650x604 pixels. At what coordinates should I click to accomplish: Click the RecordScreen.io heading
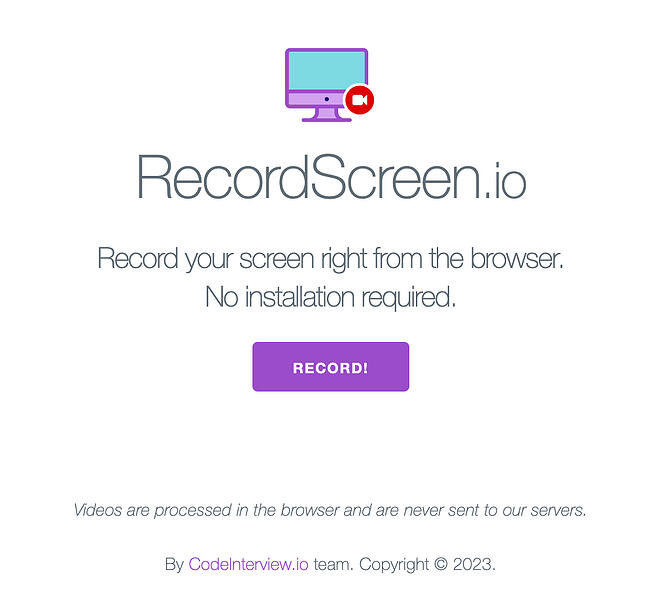click(331, 177)
